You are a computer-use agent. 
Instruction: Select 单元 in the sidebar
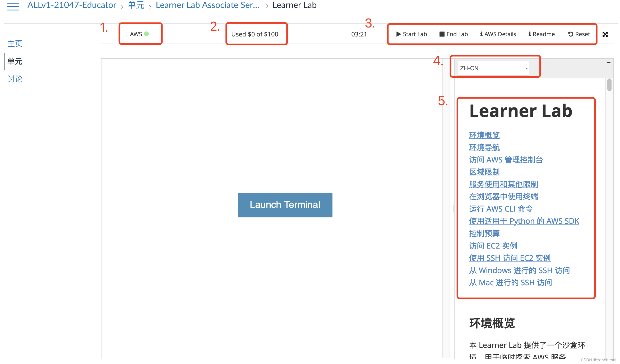(x=15, y=61)
